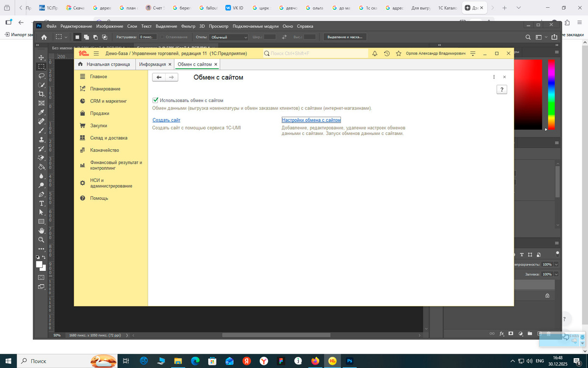Open the fill 'Заливка' dropdown arrow
Viewport: 588px width, 368px height.
tap(556, 274)
